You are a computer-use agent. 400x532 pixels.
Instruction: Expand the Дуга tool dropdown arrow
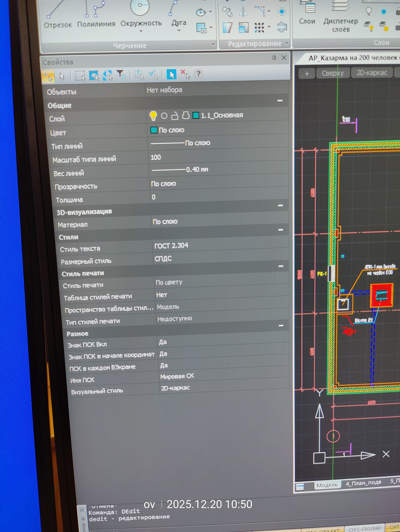point(179,31)
